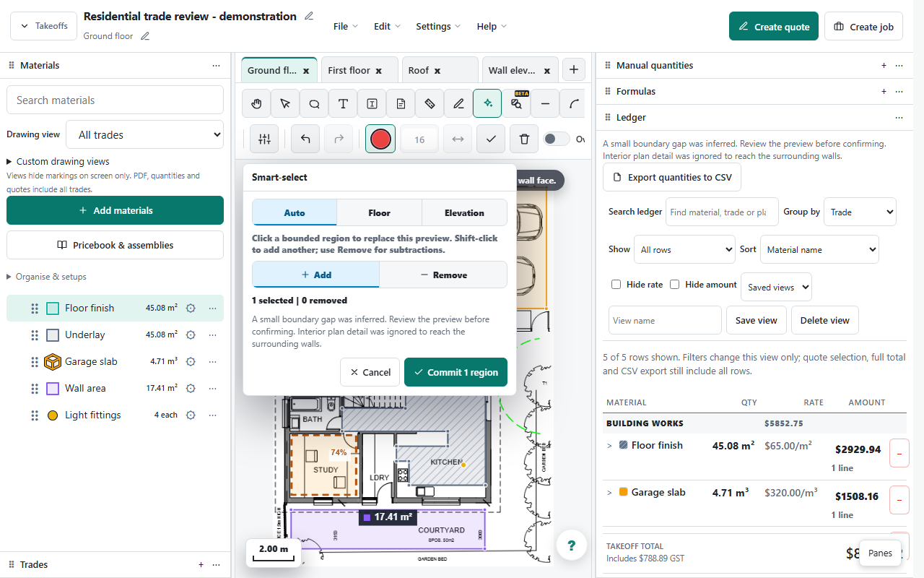This screenshot has height=578, width=924.
Task: Open the File menu
Action: (345, 26)
